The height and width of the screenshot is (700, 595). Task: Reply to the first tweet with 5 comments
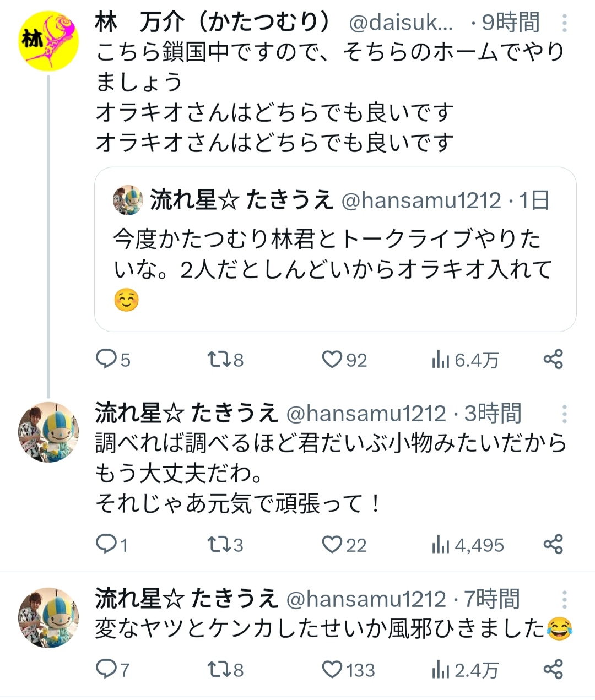coord(113,360)
